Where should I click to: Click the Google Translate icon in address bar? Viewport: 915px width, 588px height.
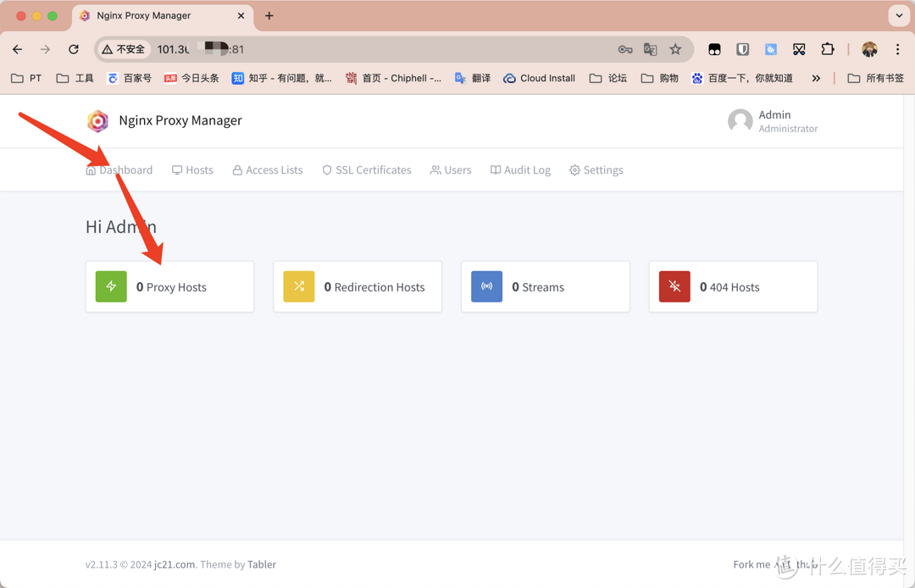pyautogui.click(x=650, y=49)
